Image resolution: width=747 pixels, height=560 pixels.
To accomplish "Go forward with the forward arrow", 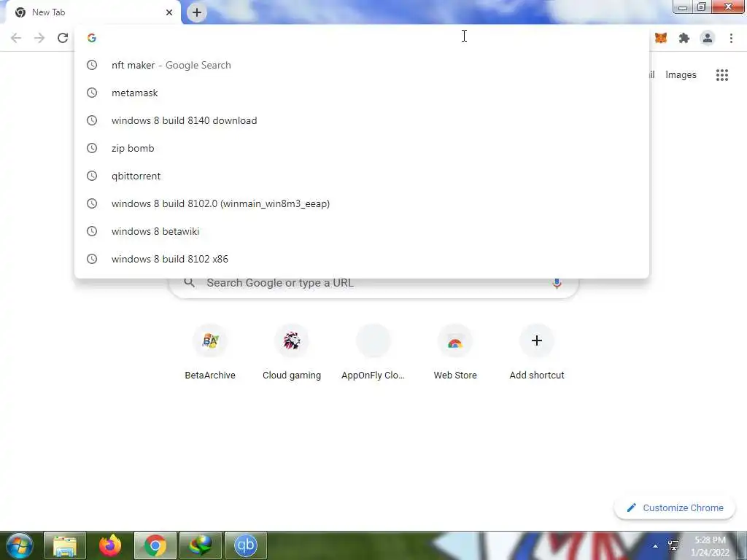I will pyautogui.click(x=39, y=38).
